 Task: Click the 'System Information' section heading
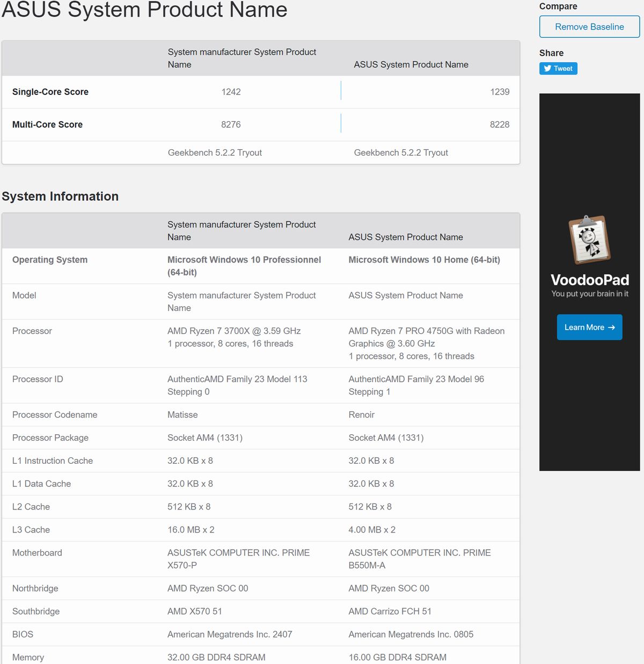click(60, 196)
